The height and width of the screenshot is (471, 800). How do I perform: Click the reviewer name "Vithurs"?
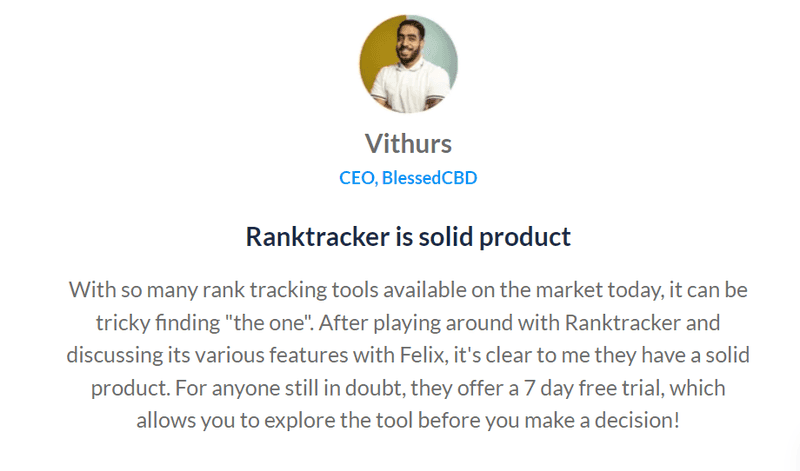point(408,144)
